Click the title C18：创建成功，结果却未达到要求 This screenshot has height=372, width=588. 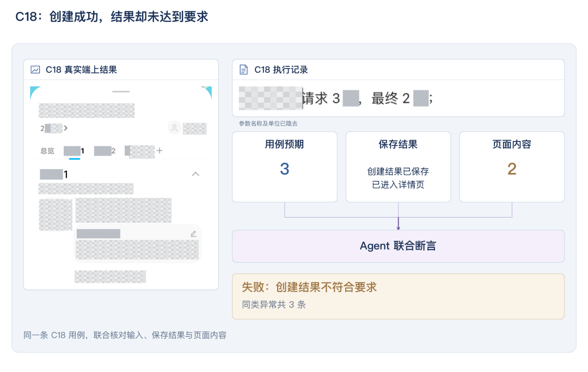point(112,17)
